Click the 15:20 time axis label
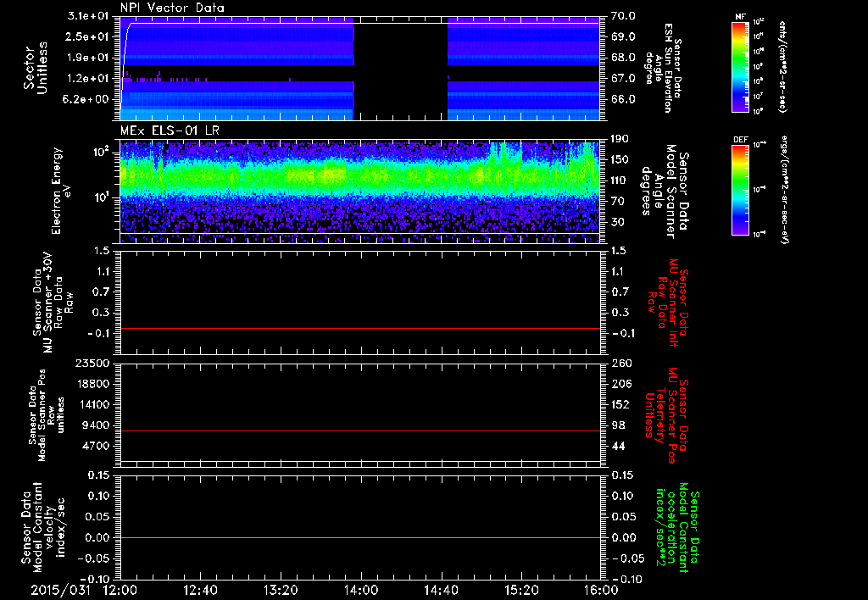The image size is (868, 600). point(521,590)
